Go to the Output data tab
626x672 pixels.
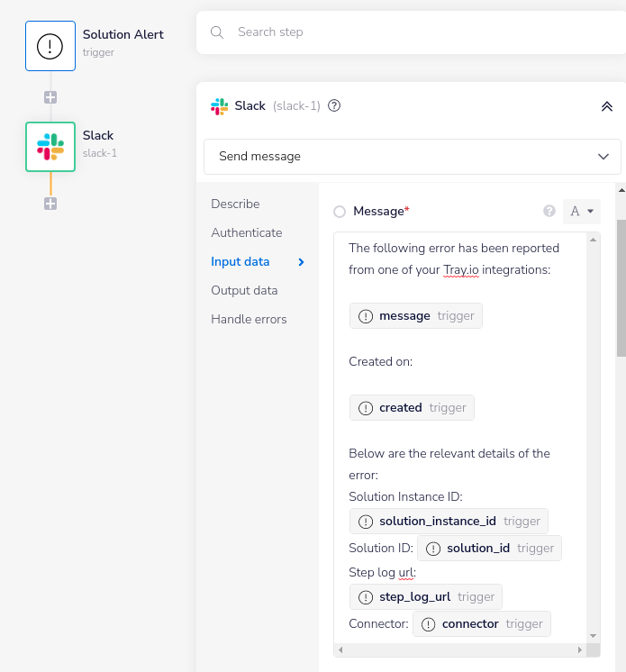click(244, 290)
